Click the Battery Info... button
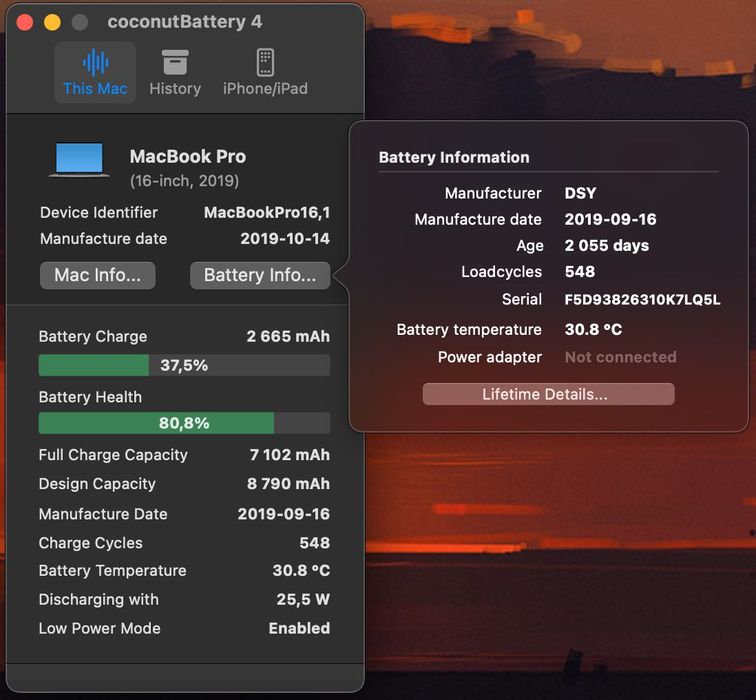 [260, 275]
